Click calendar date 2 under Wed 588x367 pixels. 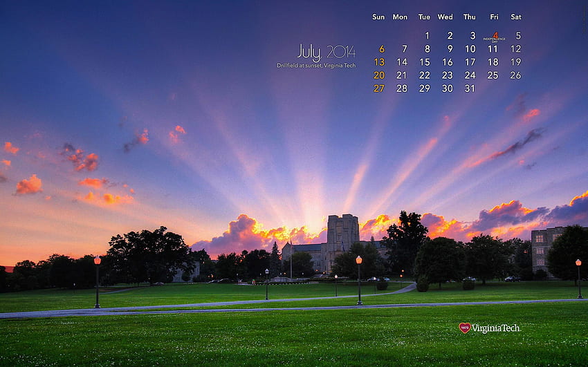(450, 35)
